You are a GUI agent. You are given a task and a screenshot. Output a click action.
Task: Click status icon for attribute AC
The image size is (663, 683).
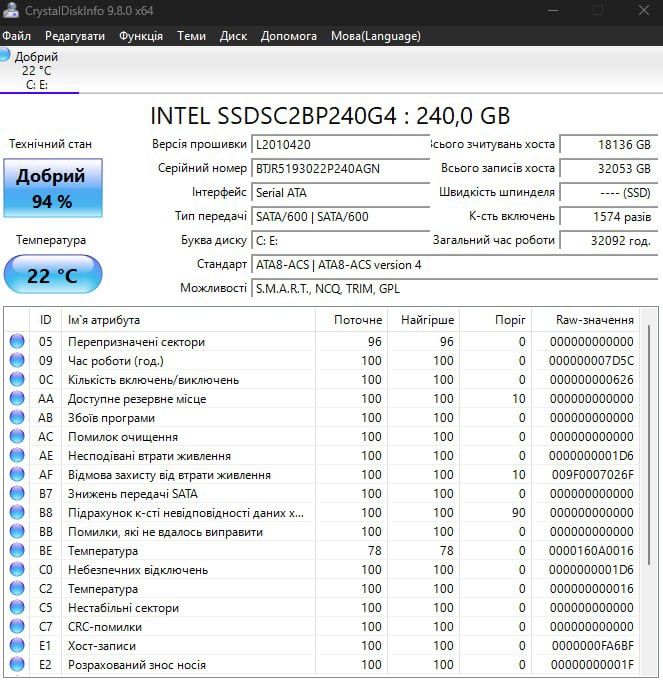(17, 436)
